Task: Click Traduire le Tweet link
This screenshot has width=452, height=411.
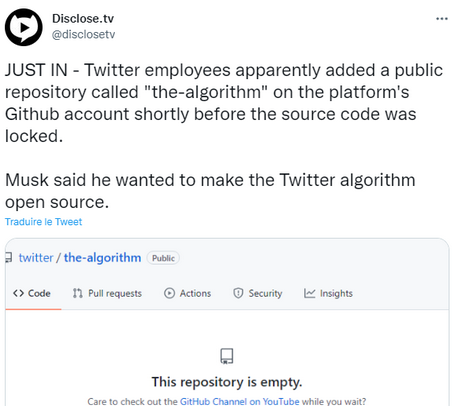Action: [43, 222]
